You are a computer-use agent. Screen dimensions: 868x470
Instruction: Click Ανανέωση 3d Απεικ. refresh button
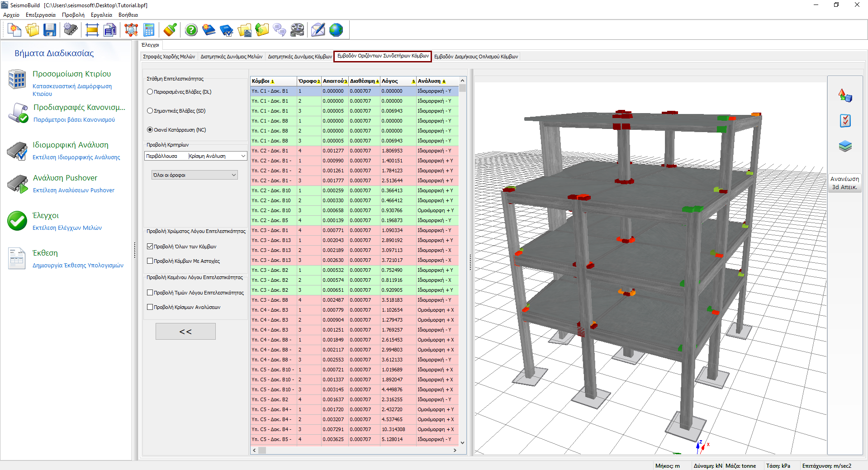[844, 183]
